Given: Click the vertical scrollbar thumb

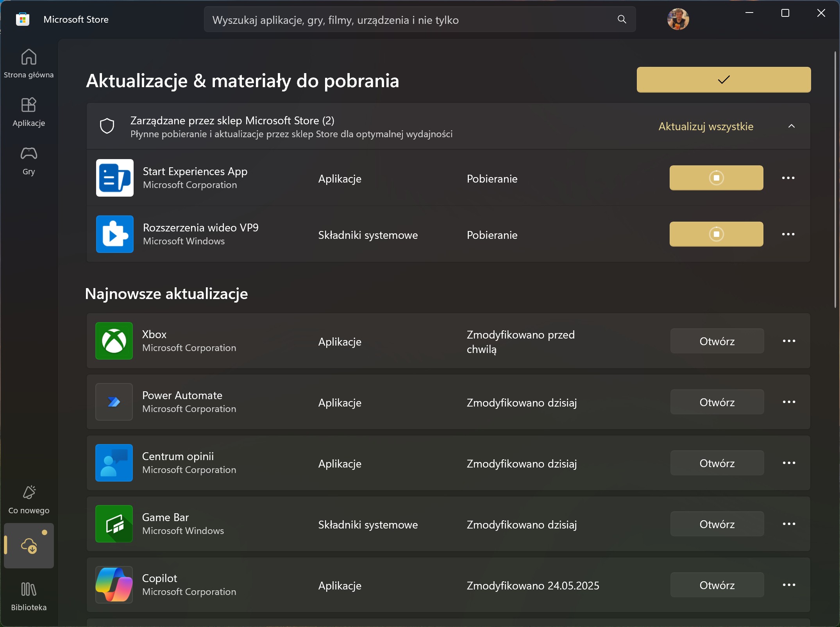Looking at the screenshot, I should 835,179.
